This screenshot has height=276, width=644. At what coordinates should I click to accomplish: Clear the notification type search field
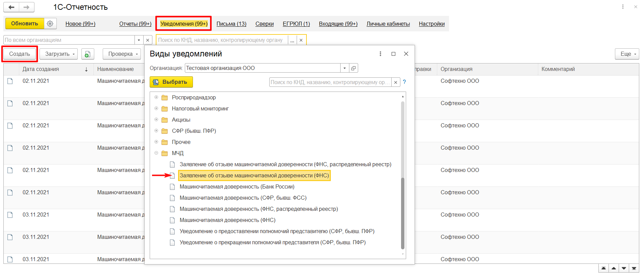tap(396, 82)
